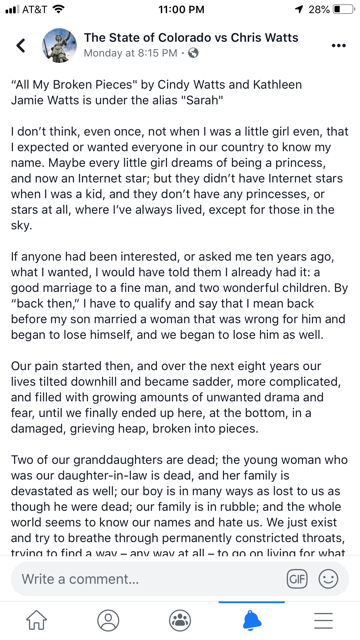
Task: Open The State of Colorado vs Chris Watts page
Action: pyautogui.click(x=191, y=38)
